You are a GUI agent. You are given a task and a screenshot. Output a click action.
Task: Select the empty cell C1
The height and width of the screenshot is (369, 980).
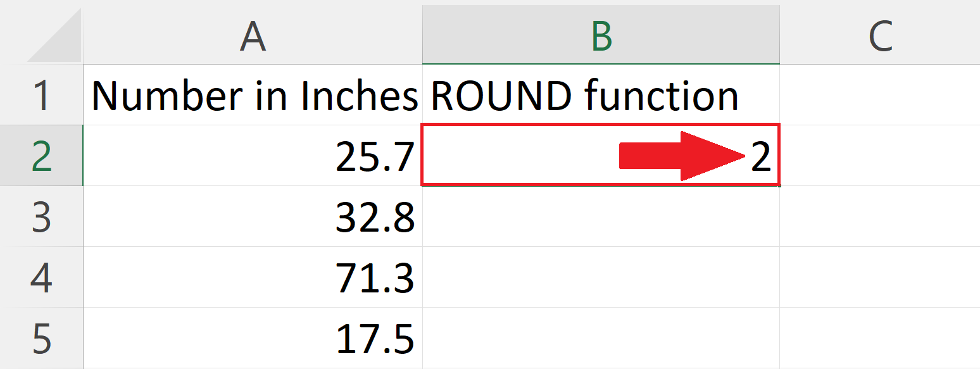[880, 95]
